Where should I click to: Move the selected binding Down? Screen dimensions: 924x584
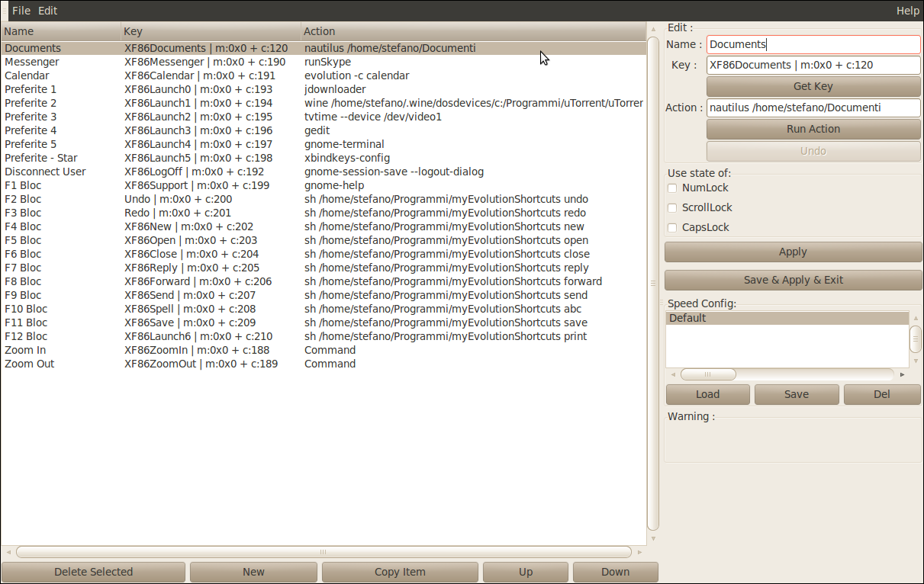point(615,572)
